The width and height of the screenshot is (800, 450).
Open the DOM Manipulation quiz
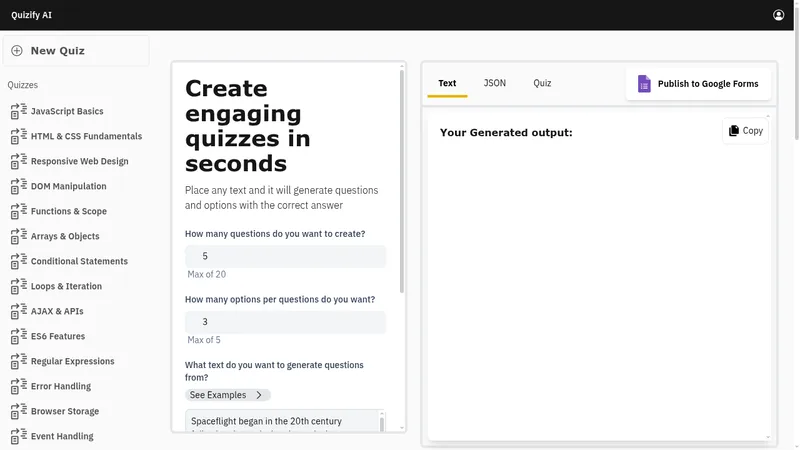coord(68,186)
